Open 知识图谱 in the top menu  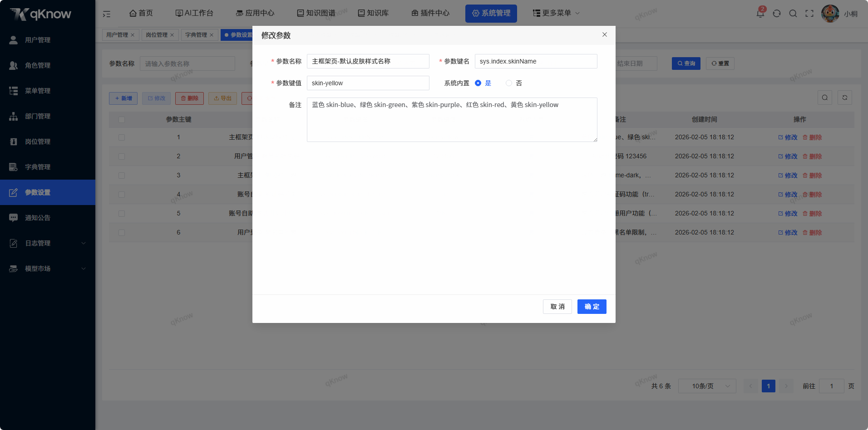[316, 13]
